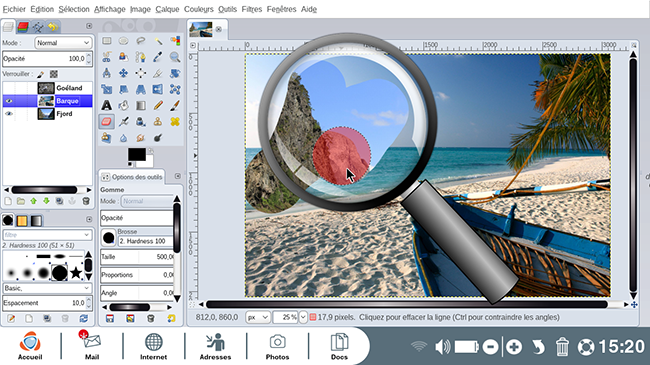Click the Taille size slider
This screenshot has height=365, width=650.
137,257
